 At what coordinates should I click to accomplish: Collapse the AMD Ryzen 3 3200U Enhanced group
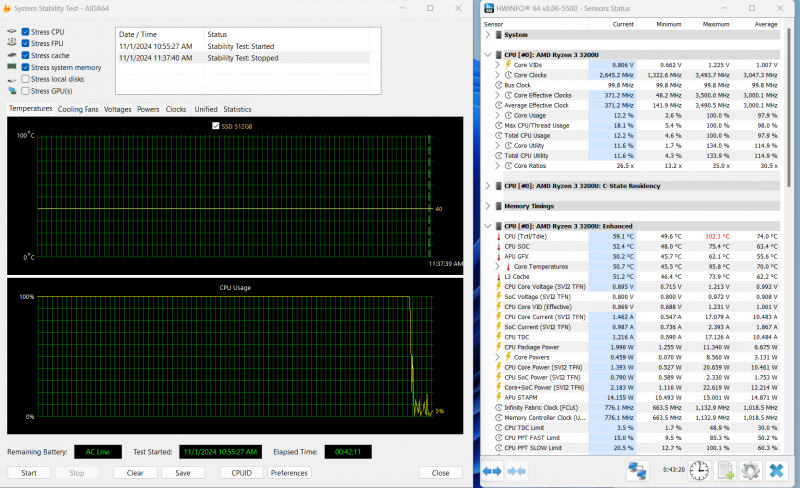tap(488, 226)
